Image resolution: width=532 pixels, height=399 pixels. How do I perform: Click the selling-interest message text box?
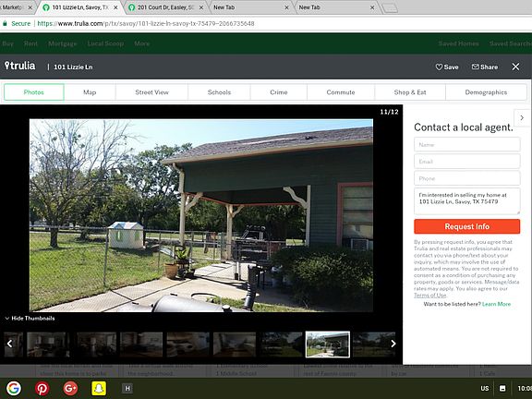[466, 201]
